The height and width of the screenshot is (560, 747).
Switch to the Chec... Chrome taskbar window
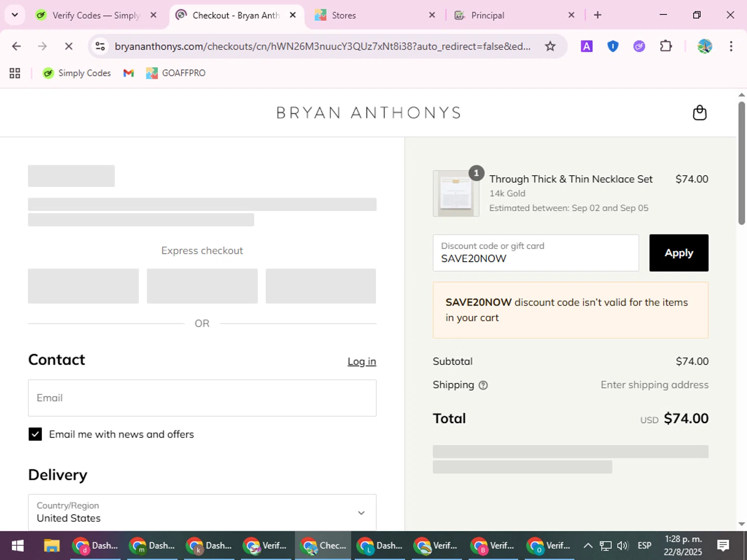click(x=323, y=546)
